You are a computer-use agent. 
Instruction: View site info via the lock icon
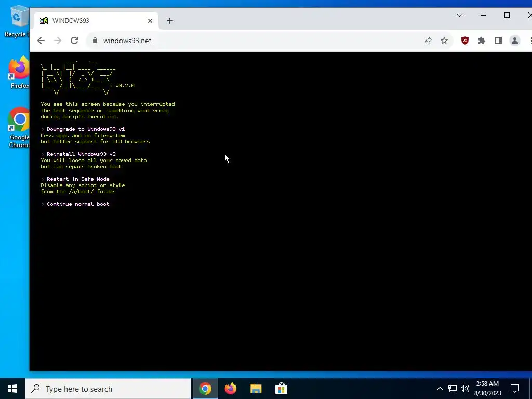click(x=95, y=41)
